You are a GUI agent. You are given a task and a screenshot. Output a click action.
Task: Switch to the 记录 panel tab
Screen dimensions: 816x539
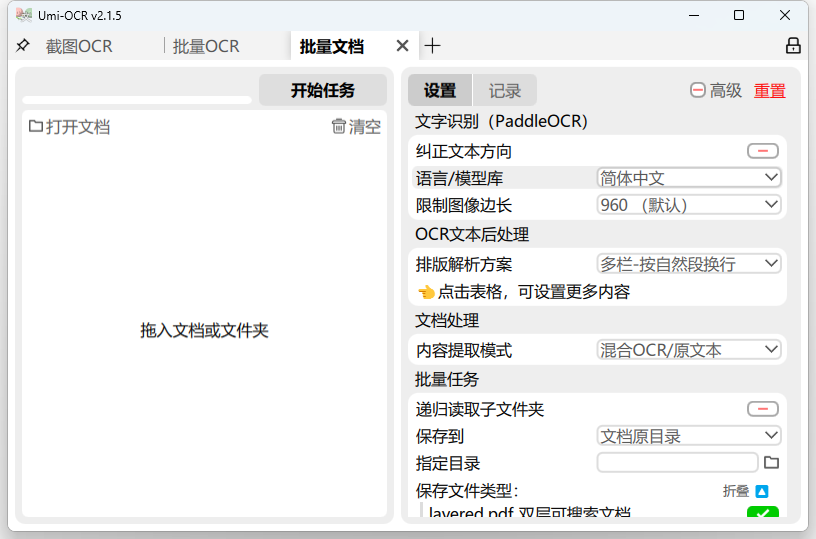point(504,91)
